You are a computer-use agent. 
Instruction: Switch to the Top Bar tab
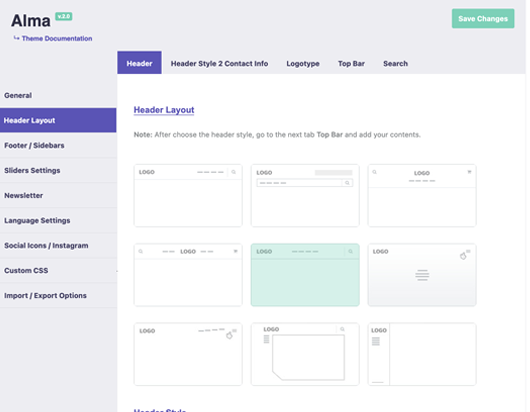[351, 64]
